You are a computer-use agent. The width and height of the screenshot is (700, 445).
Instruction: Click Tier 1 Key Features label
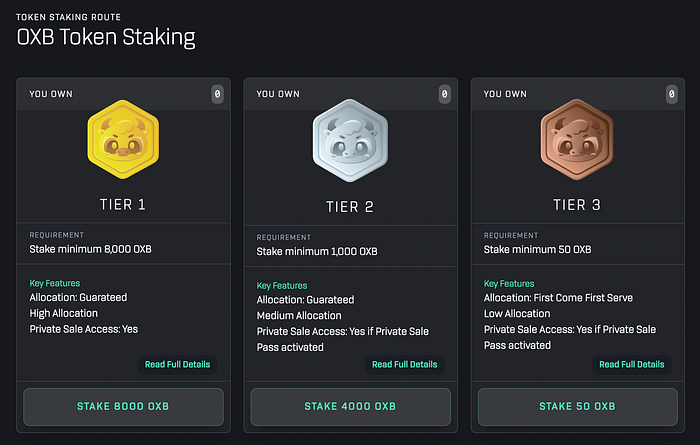tap(55, 284)
